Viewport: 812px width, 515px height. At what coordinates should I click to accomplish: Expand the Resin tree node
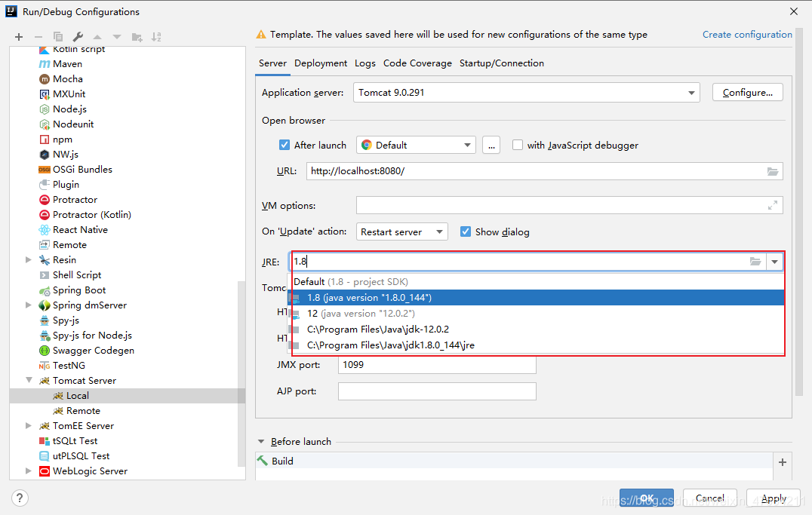29,260
